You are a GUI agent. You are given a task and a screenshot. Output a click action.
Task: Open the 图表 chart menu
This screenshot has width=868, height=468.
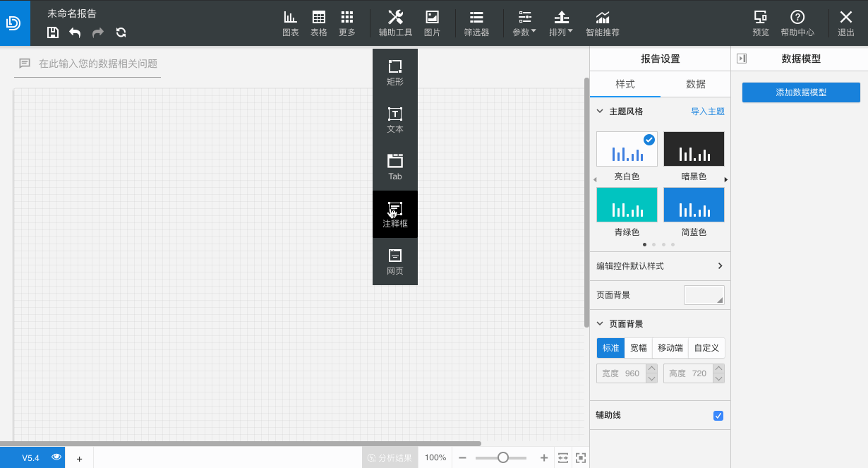(291, 23)
